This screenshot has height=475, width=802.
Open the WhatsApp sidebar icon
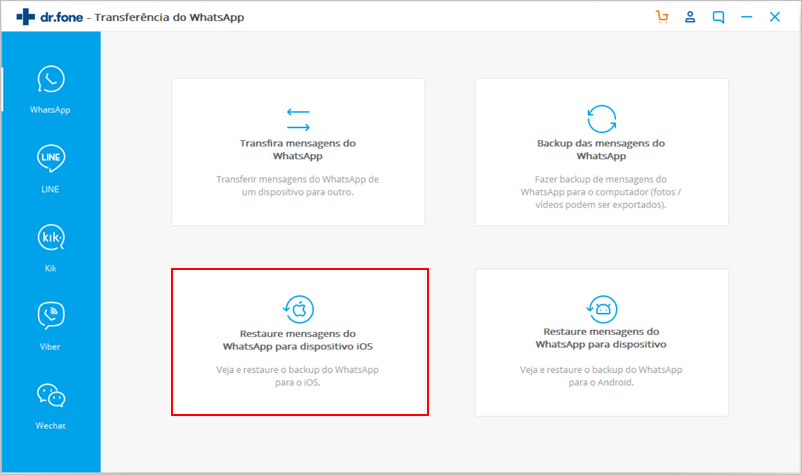point(51,79)
